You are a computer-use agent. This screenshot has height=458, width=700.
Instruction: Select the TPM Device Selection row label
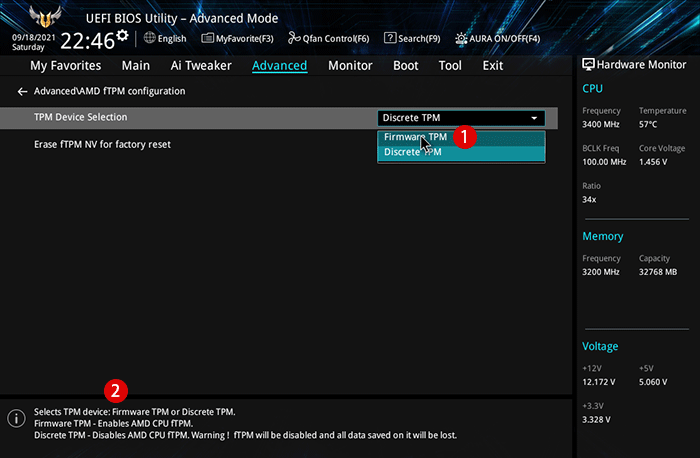tap(81, 117)
